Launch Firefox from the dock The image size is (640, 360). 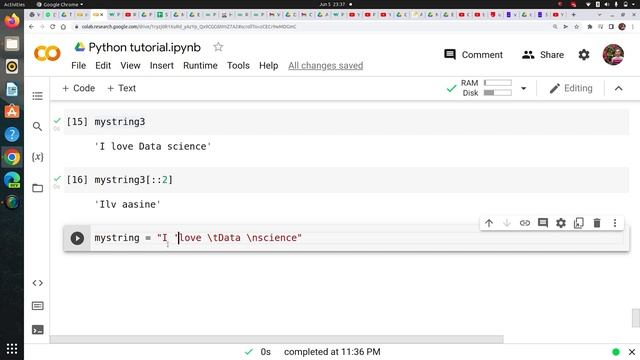(x=12, y=21)
